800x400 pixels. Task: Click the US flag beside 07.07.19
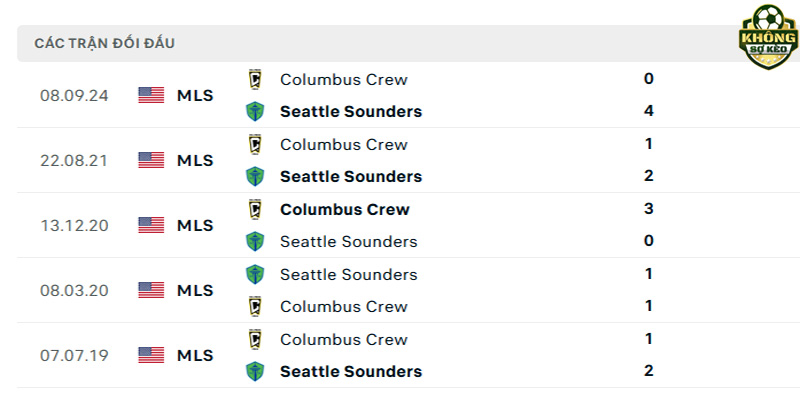(151, 355)
